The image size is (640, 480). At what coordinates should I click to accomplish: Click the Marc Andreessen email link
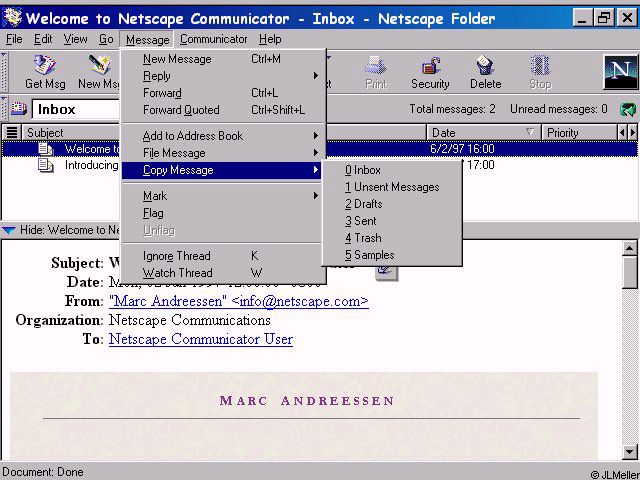[239, 301]
